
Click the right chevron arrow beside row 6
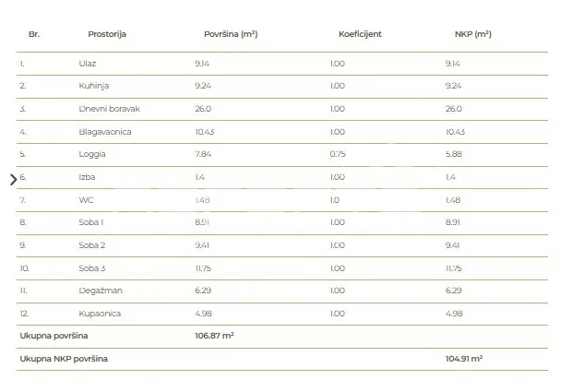coord(13,180)
